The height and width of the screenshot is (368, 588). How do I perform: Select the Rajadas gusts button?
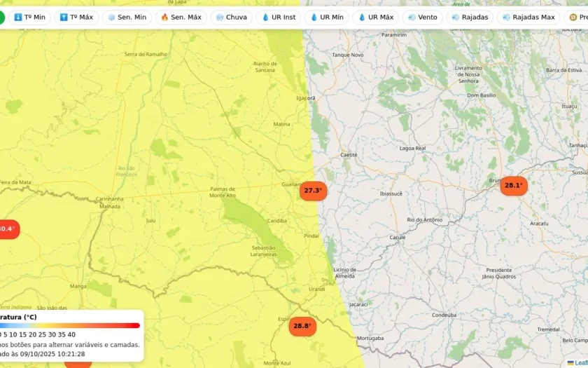(470, 18)
